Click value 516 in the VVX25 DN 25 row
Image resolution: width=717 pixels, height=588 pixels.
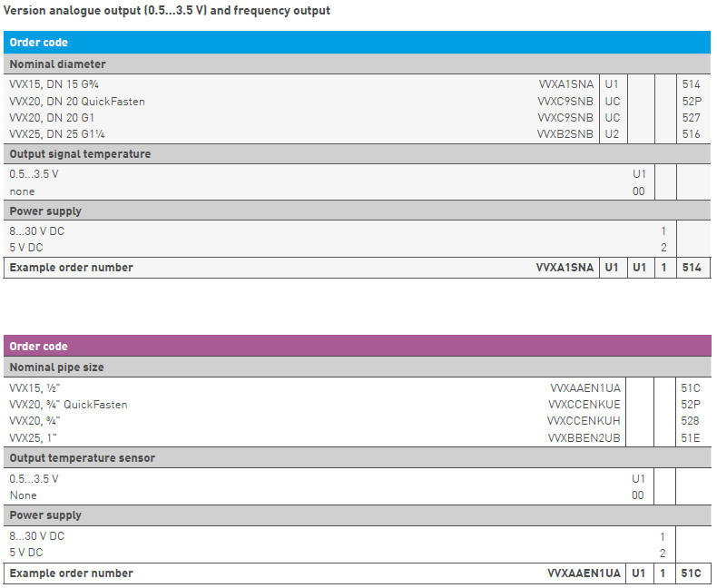pyautogui.click(x=691, y=134)
